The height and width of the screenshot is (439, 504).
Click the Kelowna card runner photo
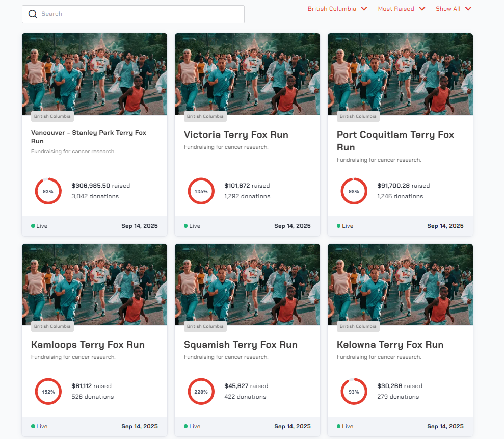[400, 284]
